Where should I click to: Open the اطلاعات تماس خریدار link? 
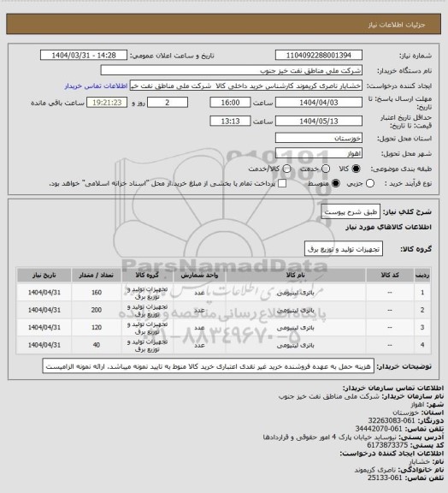96,86
